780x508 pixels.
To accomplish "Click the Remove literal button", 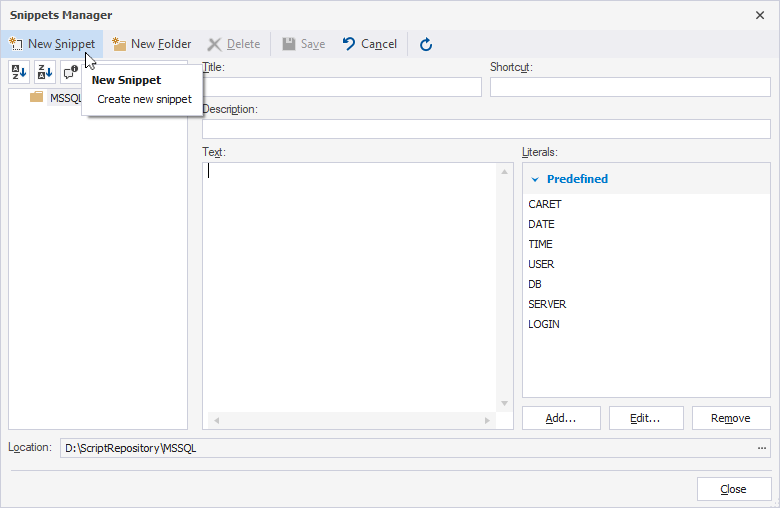I will (x=731, y=418).
